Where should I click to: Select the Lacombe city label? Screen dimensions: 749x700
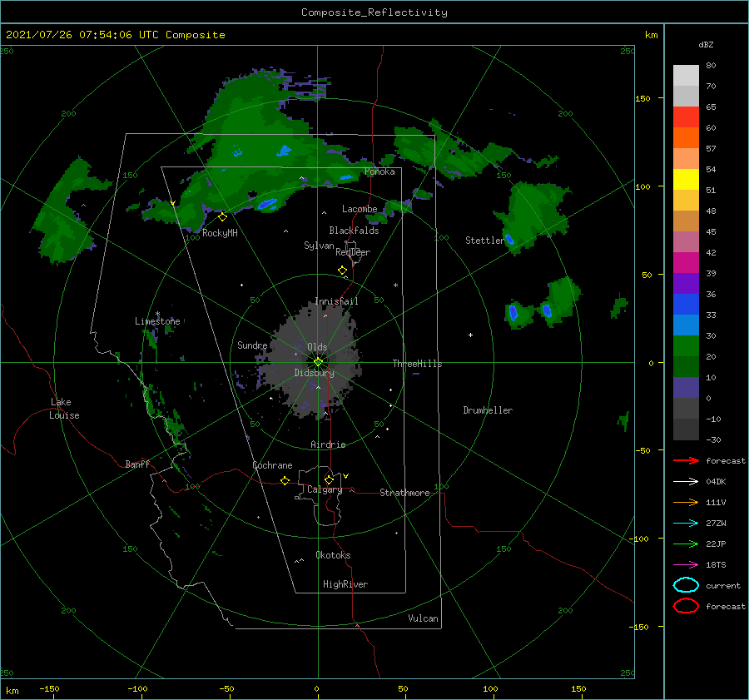coord(360,209)
